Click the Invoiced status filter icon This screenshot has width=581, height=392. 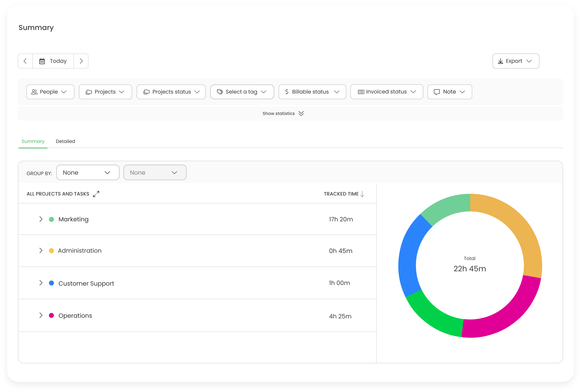point(361,91)
